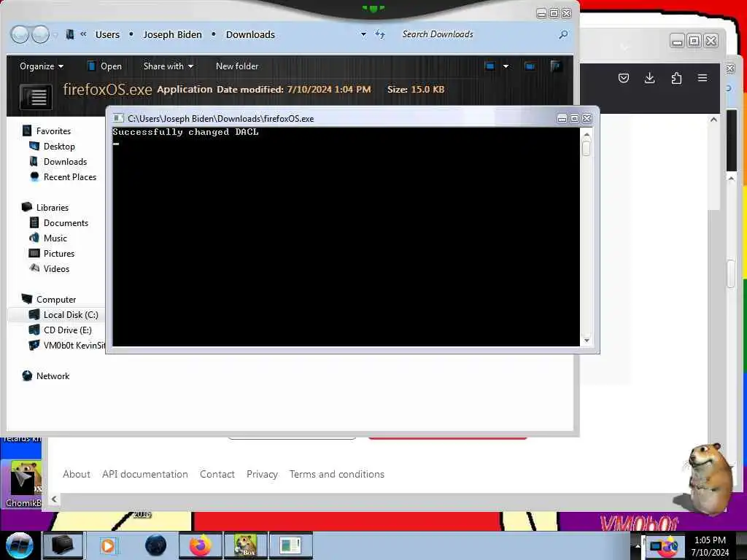Click the API documentation footer link
Image resolution: width=747 pixels, height=560 pixels.
coord(145,474)
